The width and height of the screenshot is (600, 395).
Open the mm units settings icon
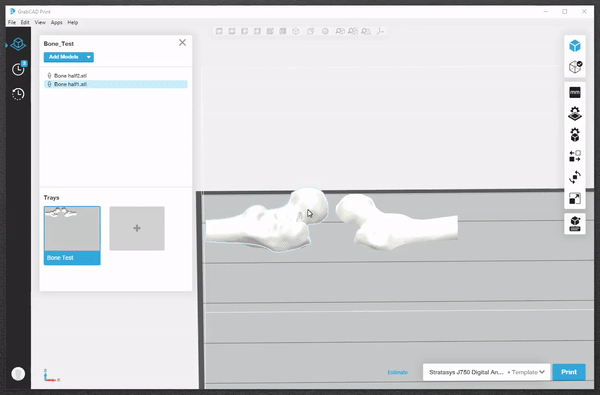click(x=575, y=92)
